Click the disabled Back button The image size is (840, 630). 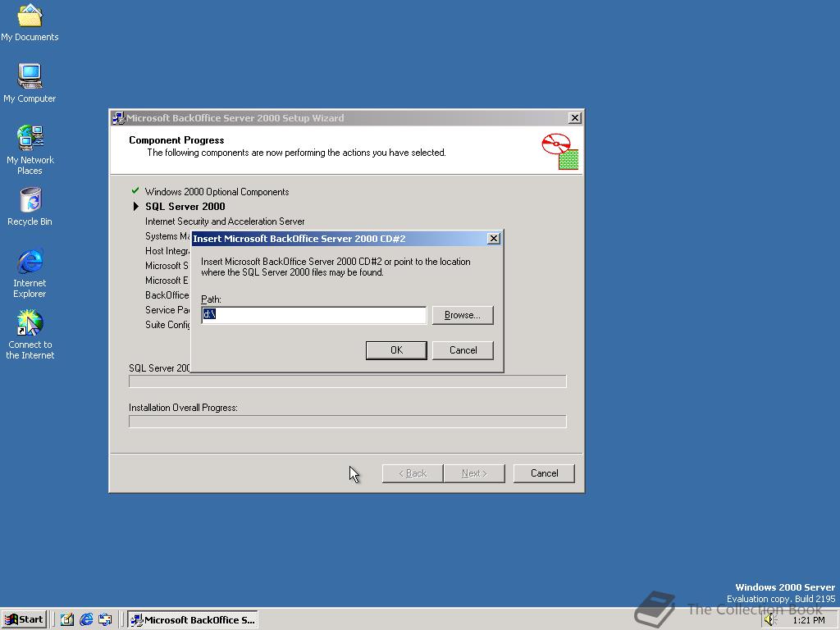click(413, 473)
